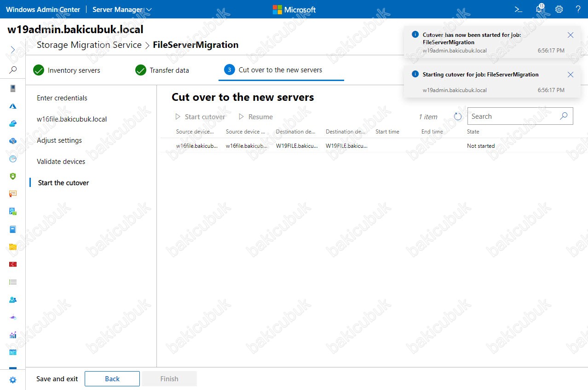
Task: Sort by the first Source device column
Action: 195,132
